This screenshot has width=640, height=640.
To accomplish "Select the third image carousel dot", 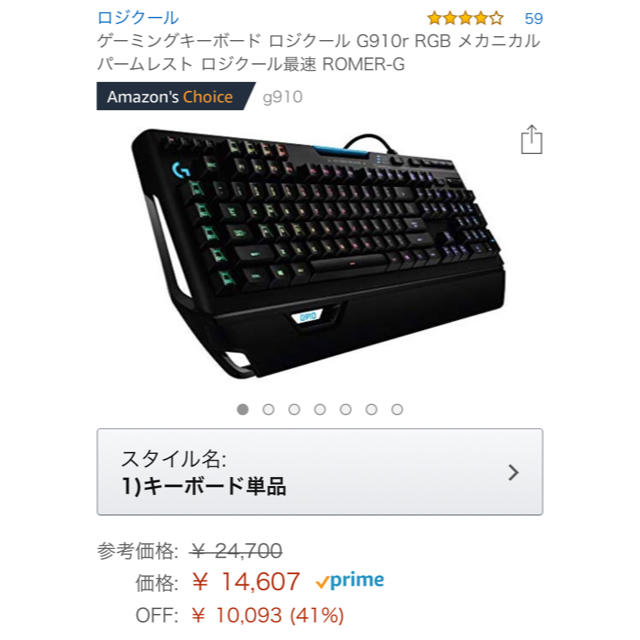I will coord(294,409).
